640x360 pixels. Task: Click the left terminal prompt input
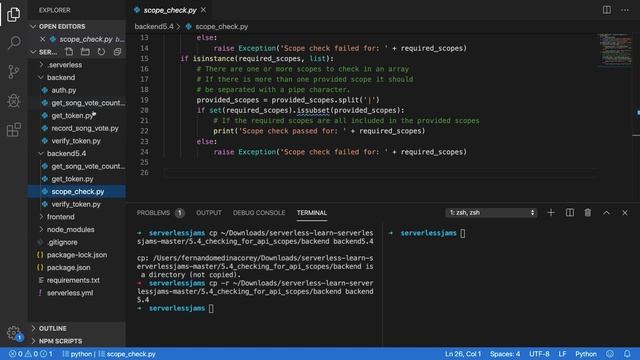pyautogui.click(x=211, y=309)
